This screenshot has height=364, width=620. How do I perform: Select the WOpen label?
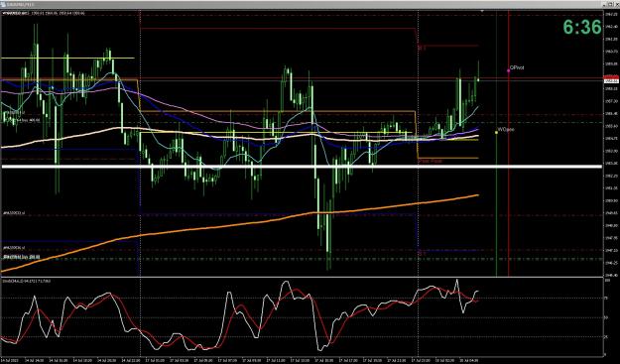point(506,129)
